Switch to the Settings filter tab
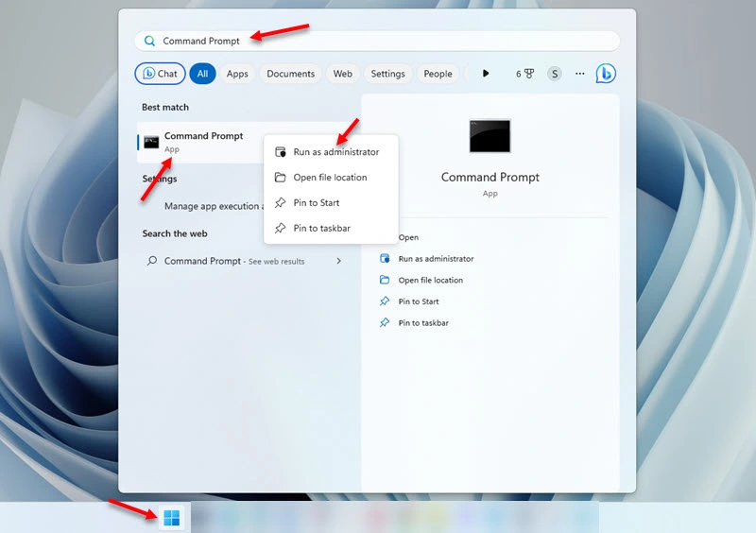Screen dimensions: 756x533 click(x=387, y=74)
